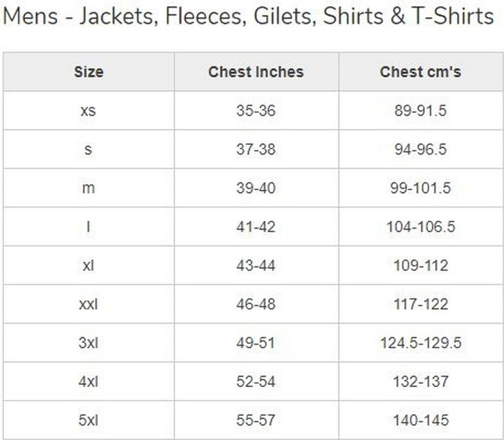
Task: Click the 35-36 chest inches cell
Action: point(256,110)
